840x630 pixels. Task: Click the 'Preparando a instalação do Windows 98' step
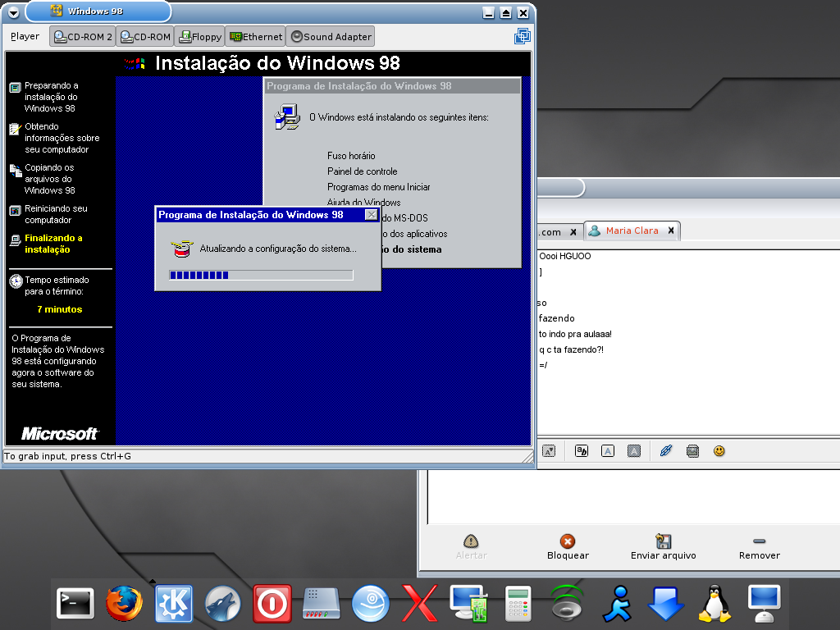[51, 97]
